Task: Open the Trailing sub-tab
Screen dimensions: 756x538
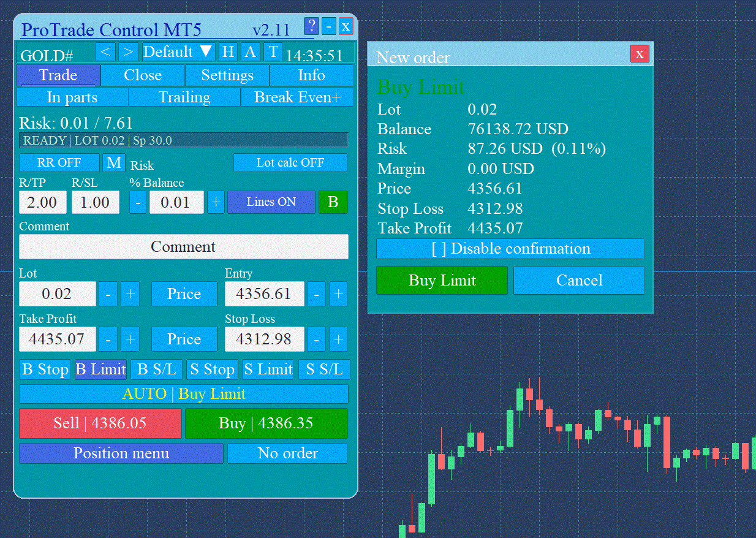Action: click(x=184, y=97)
